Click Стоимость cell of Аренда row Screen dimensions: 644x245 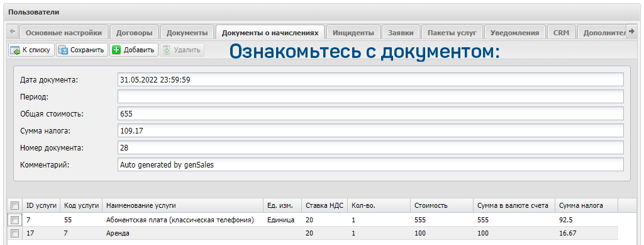tap(442, 233)
